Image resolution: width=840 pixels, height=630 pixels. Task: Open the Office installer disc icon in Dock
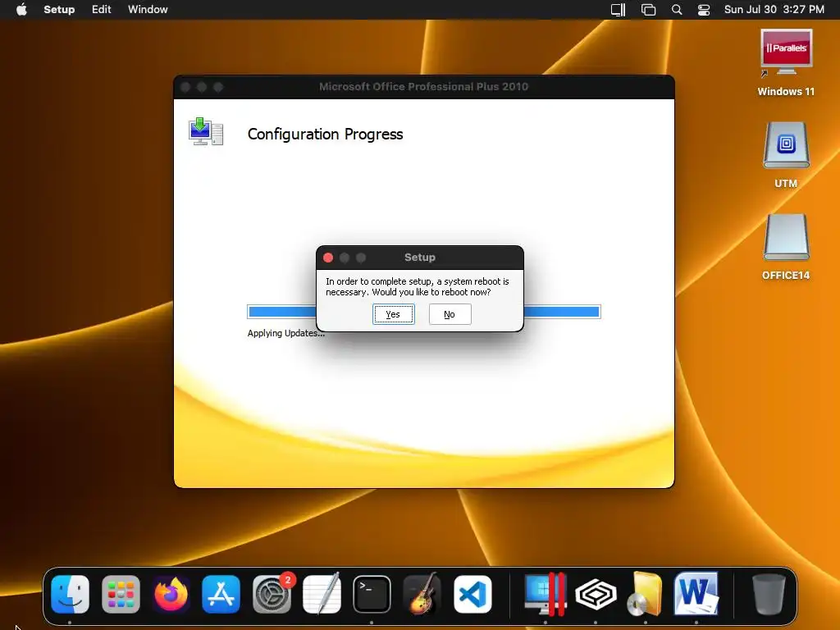[x=646, y=594]
